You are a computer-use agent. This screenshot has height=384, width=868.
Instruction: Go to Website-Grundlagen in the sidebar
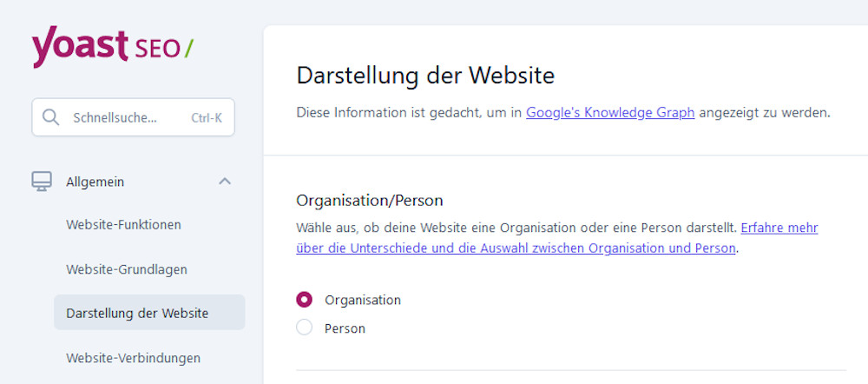127,269
